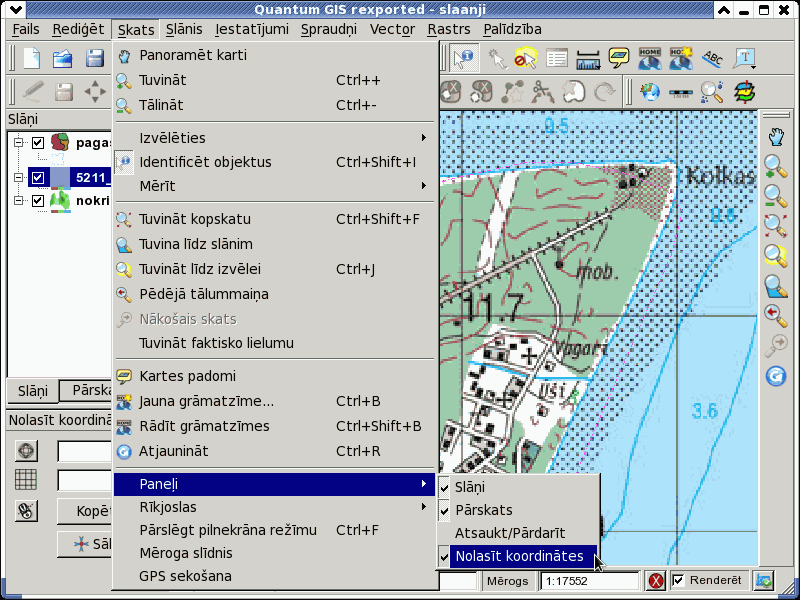Screen dimensions: 800x600
Task: Toggle visibility checkbox of the 5211_ layer
Action: tap(38, 178)
